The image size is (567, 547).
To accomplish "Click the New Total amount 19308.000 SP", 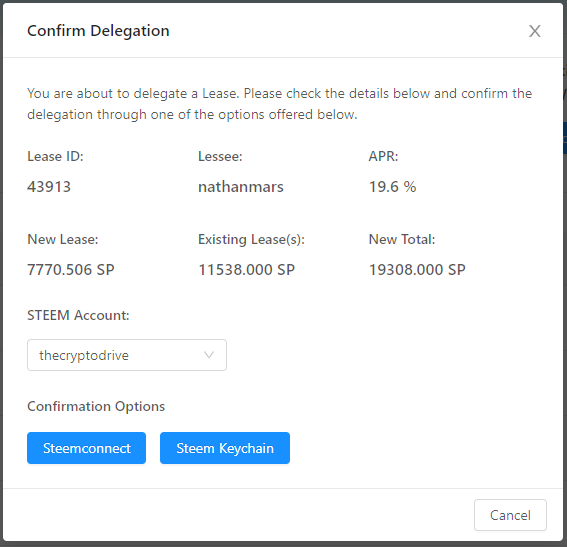I will click(x=417, y=270).
